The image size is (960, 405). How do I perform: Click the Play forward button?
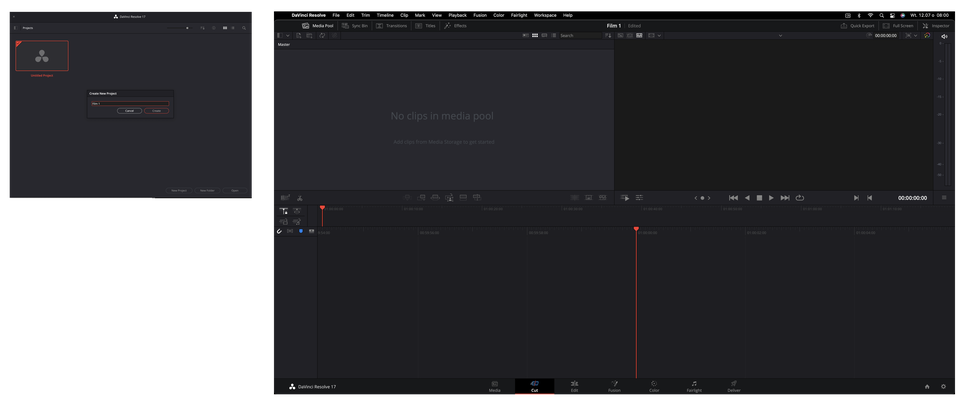[x=771, y=198]
